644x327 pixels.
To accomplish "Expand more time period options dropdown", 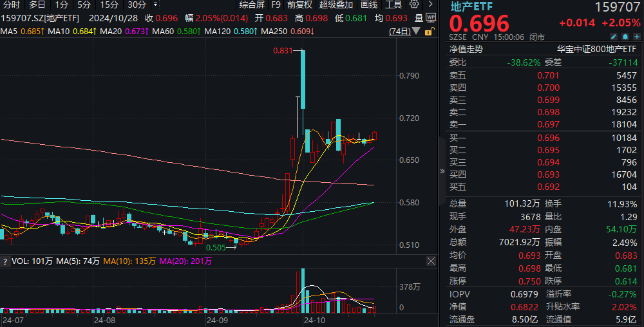I will [155, 5].
